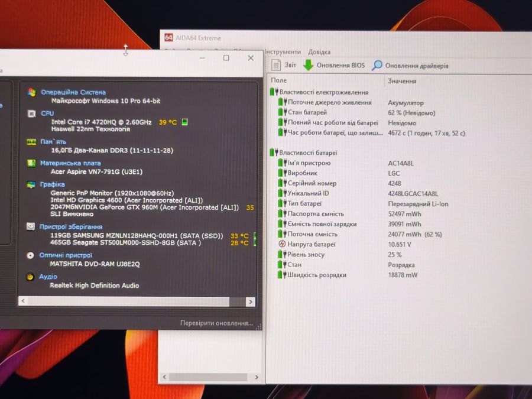Open the Інструменти menu in AIDA64
This screenshot has height=399, width=532.
click(283, 52)
